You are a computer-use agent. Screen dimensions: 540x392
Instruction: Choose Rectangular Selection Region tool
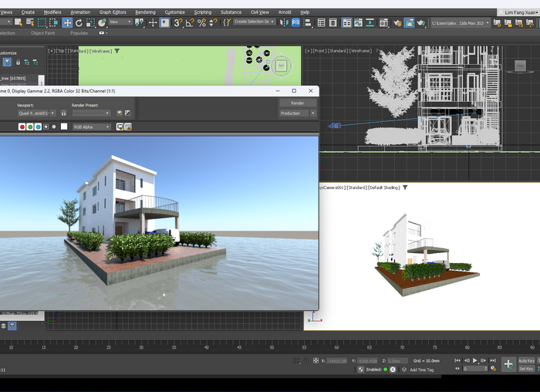pos(42,22)
